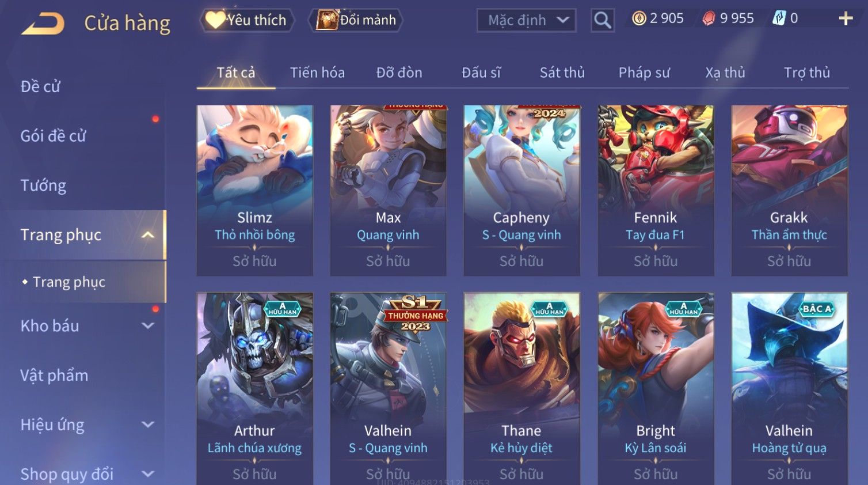Tap the golden back arrow icon
Image resolution: width=868 pixels, height=485 pixels.
pos(43,24)
